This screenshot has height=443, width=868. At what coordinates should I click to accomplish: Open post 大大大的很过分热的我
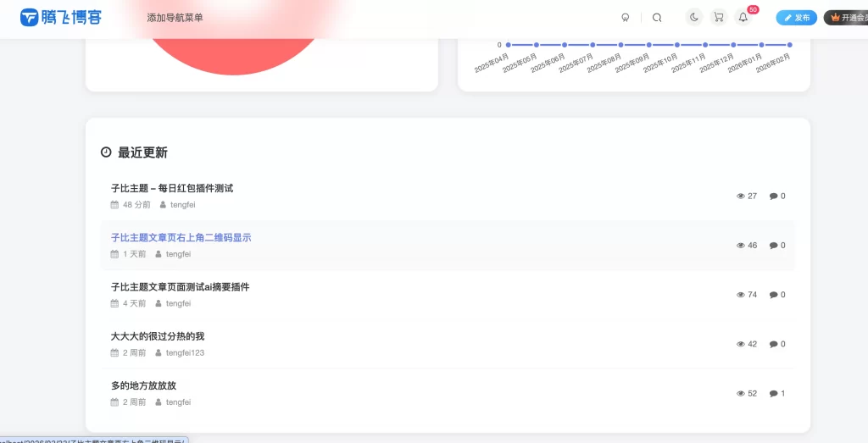(158, 335)
